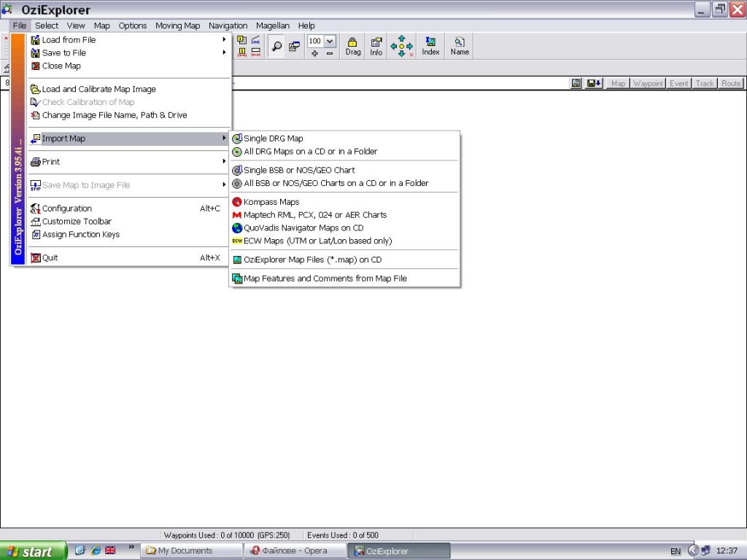Image resolution: width=747 pixels, height=560 pixels.
Task: Choose Single DRG Map from import submenu
Action: (273, 139)
